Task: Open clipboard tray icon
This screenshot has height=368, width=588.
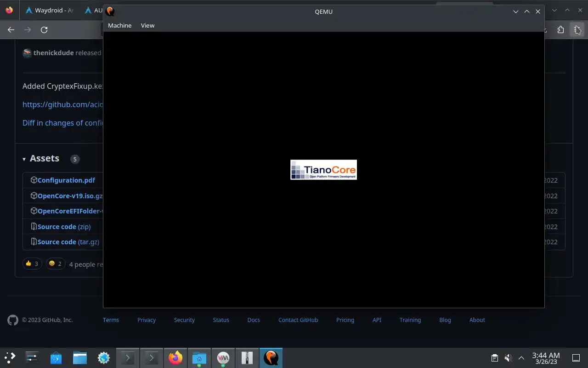Action: [x=494, y=358]
